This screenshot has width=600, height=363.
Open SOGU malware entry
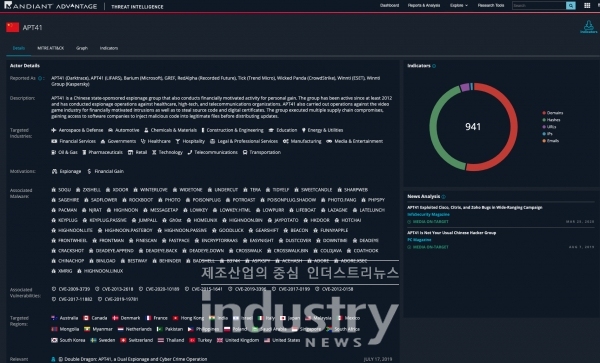click(61, 190)
